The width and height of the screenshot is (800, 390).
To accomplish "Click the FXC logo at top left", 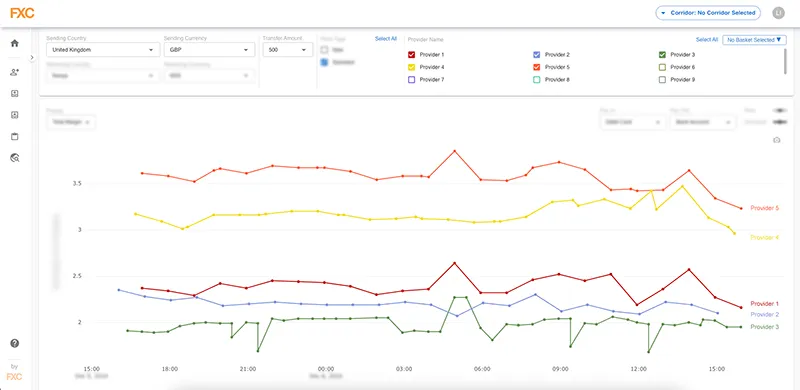I will click(x=22, y=13).
